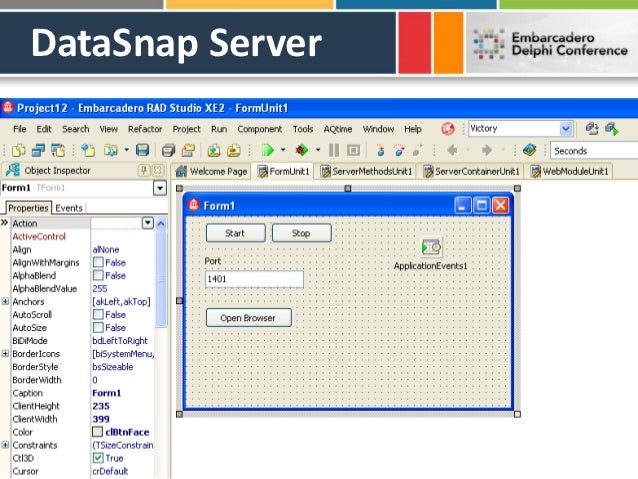The image size is (638, 479).
Task: Open the debug bug icon dropdown arrow
Action: point(318,150)
